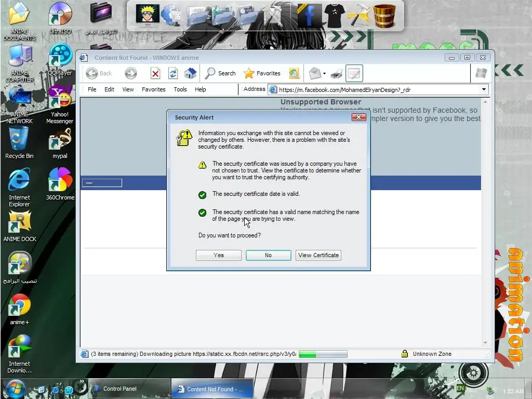
Task: Open the View menu
Action: 128,89
